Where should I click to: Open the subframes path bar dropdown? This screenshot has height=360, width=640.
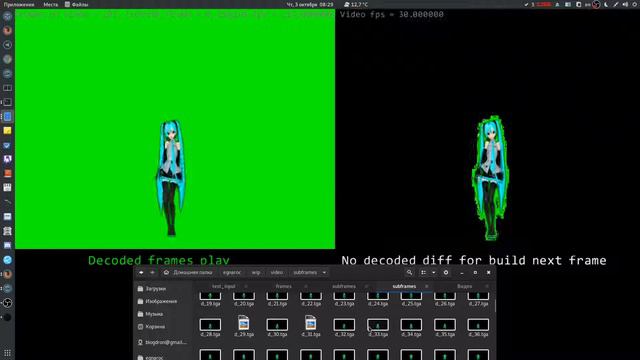(x=324, y=272)
